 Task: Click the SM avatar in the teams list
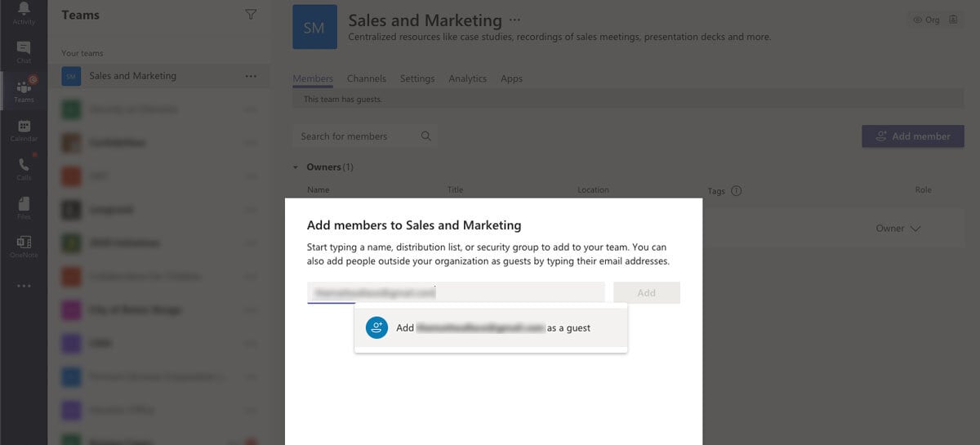(x=71, y=76)
